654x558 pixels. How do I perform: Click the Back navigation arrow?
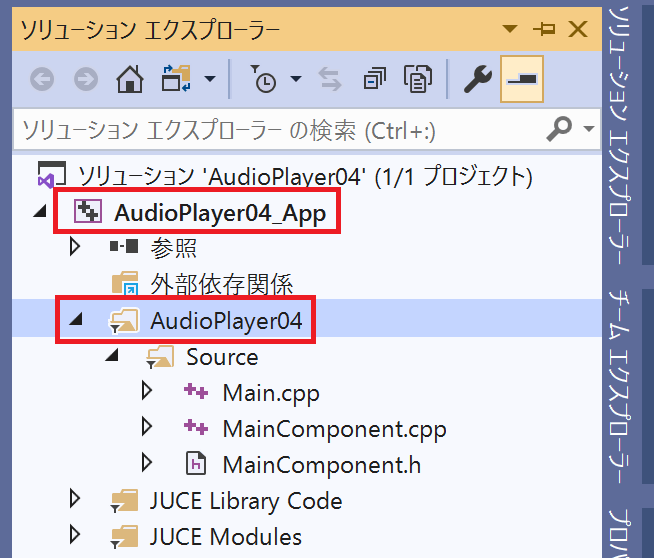[x=42, y=79]
